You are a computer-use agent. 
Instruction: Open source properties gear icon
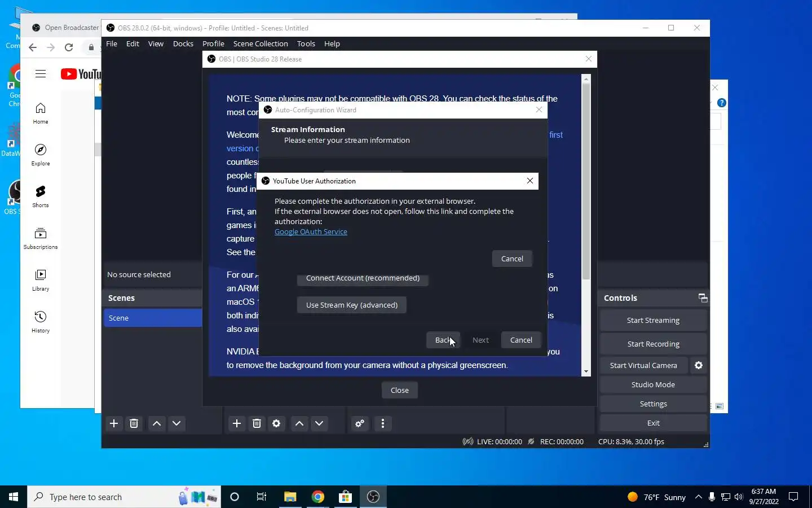[276, 423]
